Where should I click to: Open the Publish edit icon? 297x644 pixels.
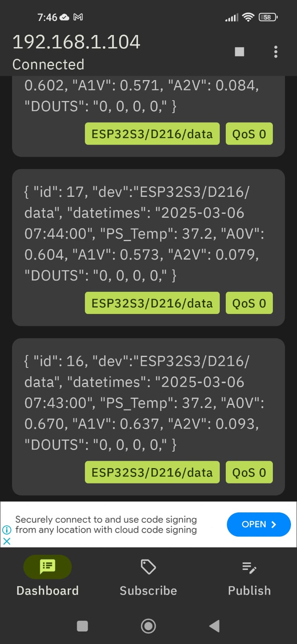(x=250, y=568)
